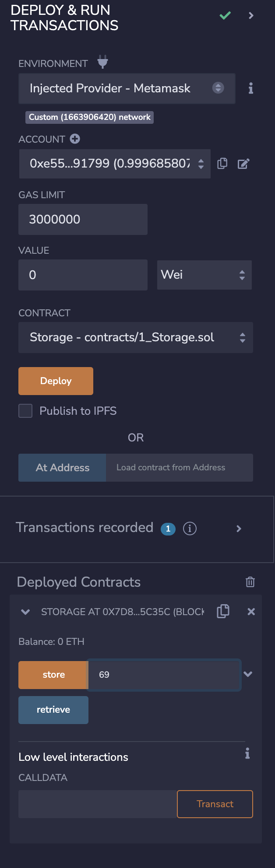The height and width of the screenshot is (868, 275).
Task: Expand the store function parameters
Action: pos(248,674)
